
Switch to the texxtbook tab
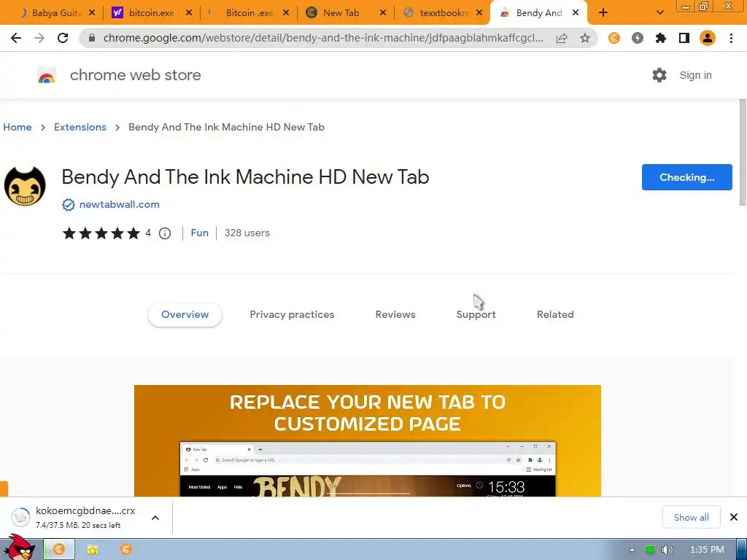443,13
